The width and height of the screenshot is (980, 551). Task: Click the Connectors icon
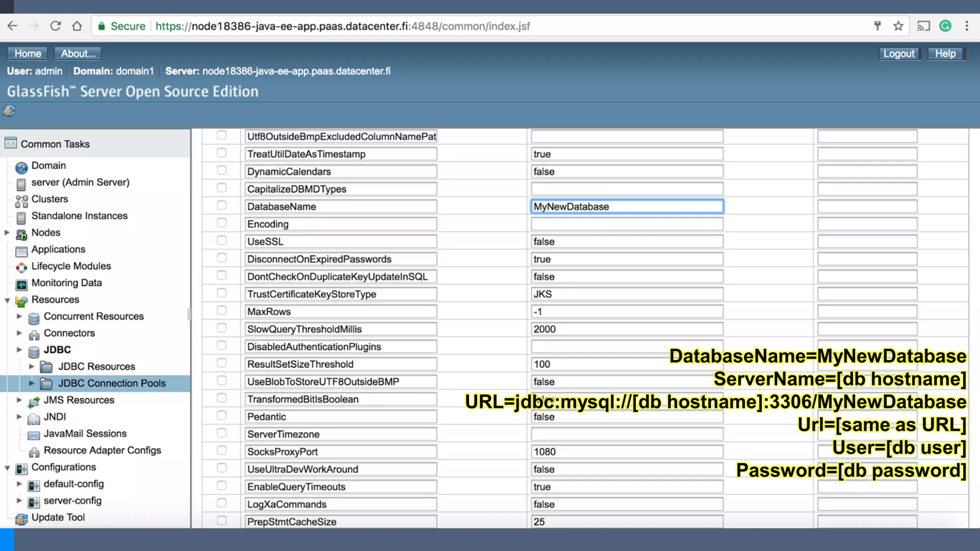[x=34, y=335]
